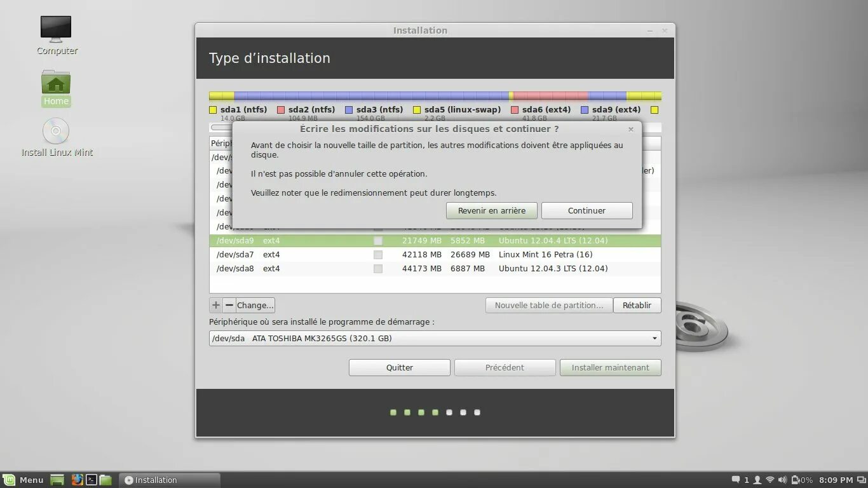This screenshot has width=868, height=488.
Task: Click red sda6 (ext4) legend swatch
Action: [x=515, y=110]
